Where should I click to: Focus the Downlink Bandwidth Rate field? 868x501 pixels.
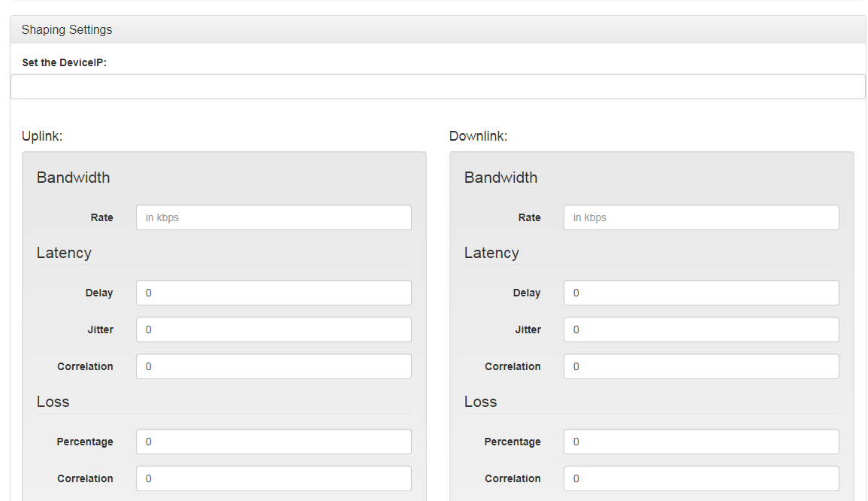point(701,217)
